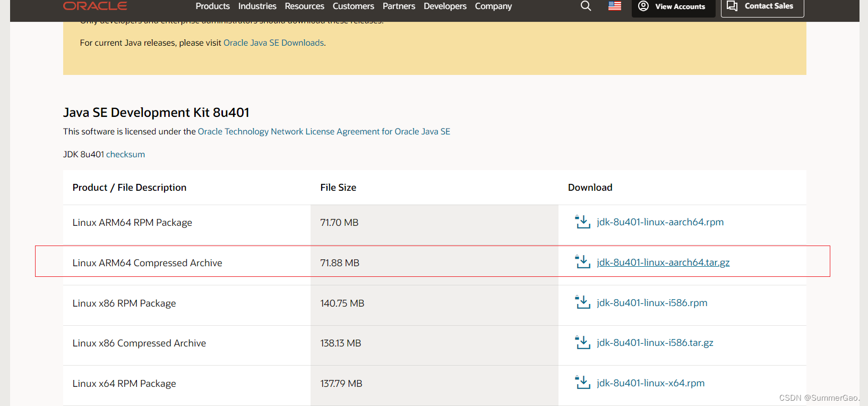
Task: Open Oracle Technology Network License Agreement link
Action: click(x=324, y=131)
